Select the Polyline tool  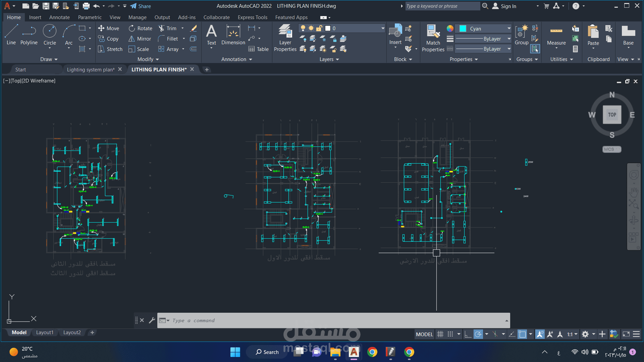pyautogui.click(x=29, y=35)
